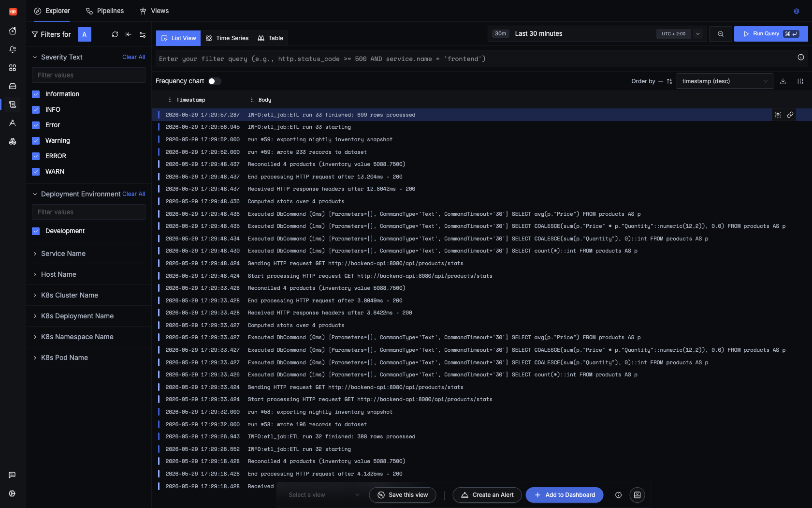The height and width of the screenshot is (508, 812).
Task: Select the Table tab
Action: [x=270, y=38]
